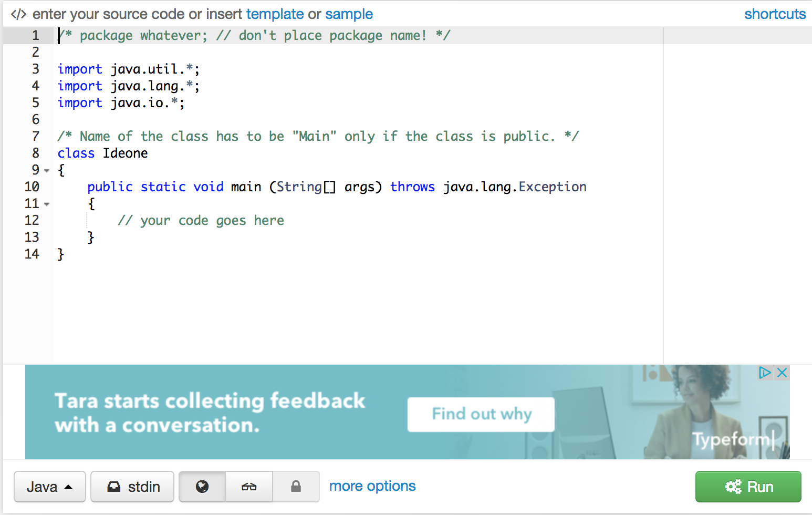The height and width of the screenshot is (515, 812).
Task: Expand the more options menu
Action: click(372, 486)
